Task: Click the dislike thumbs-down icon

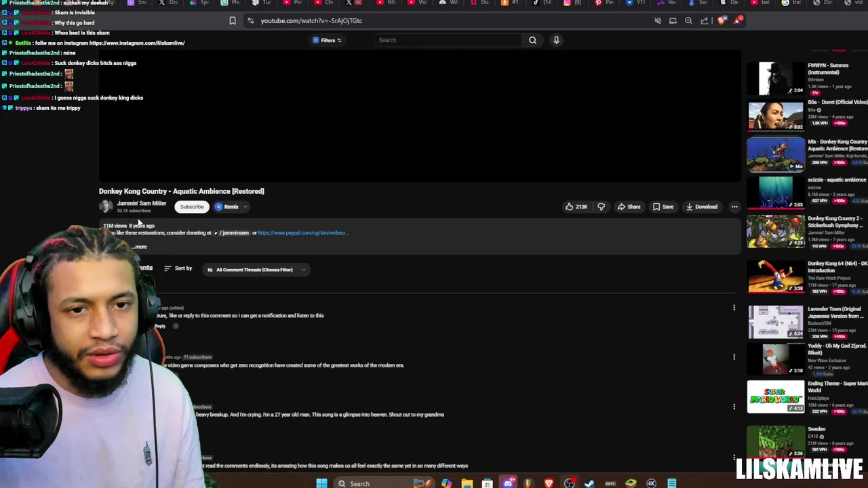Action: tap(601, 207)
